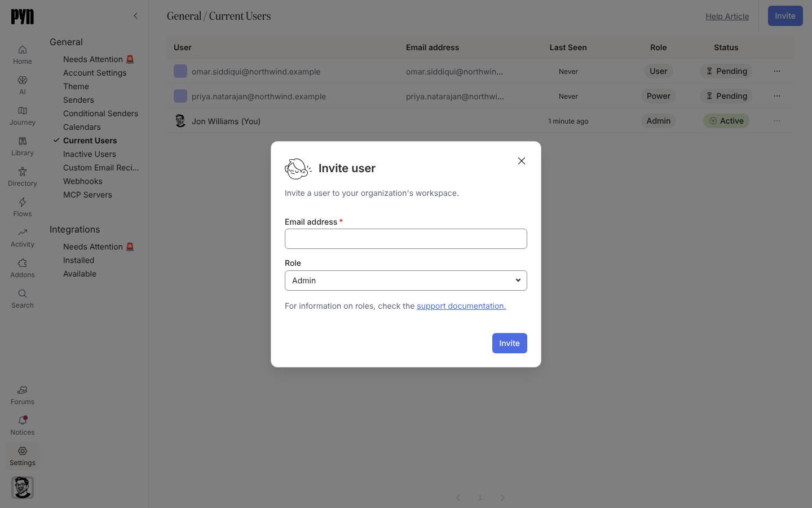This screenshot has width=812, height=508.
Task: Select Theme settings item
Action: (76, 86)
